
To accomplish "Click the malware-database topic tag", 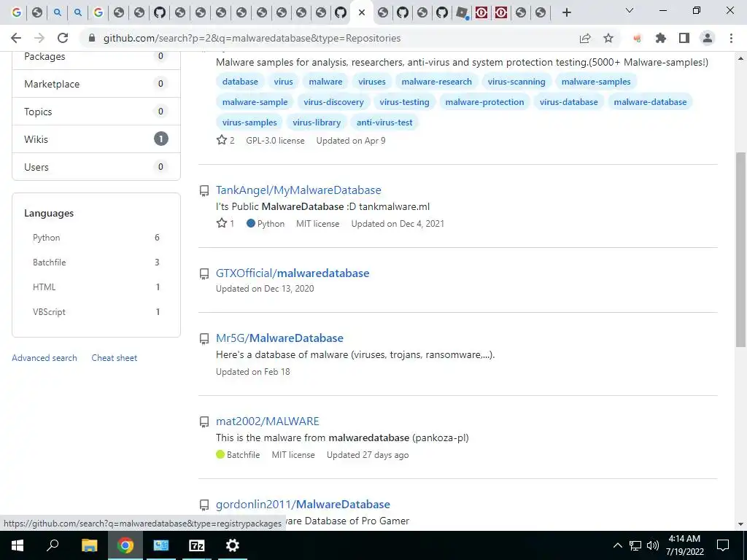I will coord(650,102).
